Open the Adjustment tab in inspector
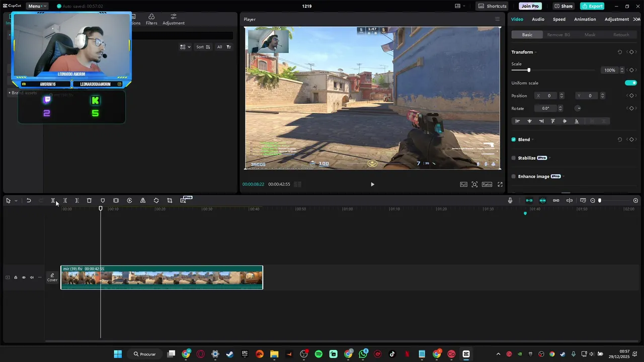644x362 pixels. 617,19
